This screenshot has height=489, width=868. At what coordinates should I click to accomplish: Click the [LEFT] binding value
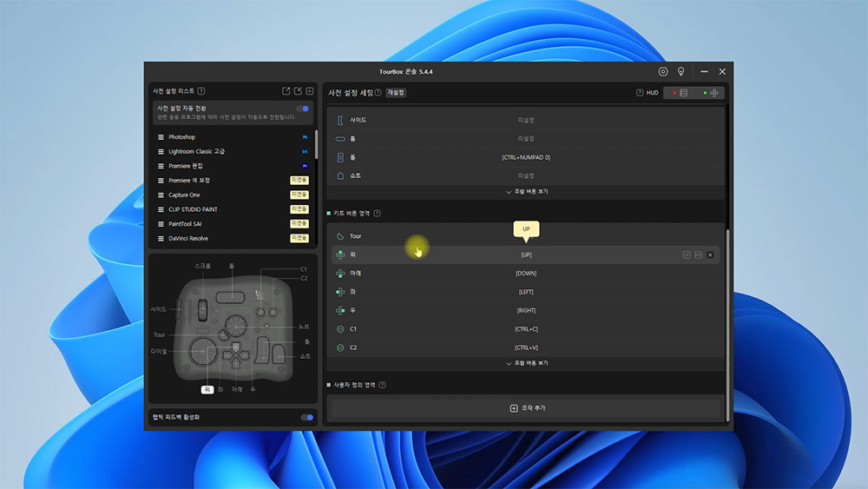pos(526,292)
